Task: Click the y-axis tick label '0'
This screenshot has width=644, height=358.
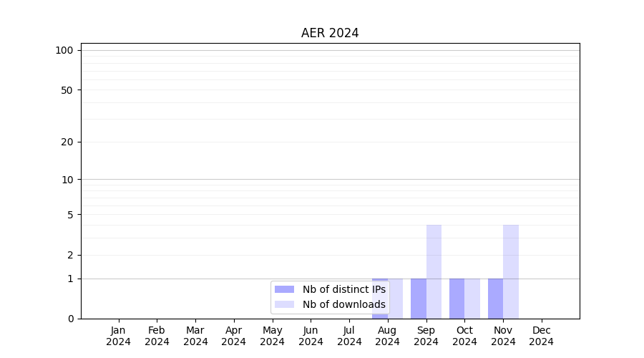Action: pyautogui.click(x=70, y=319)
